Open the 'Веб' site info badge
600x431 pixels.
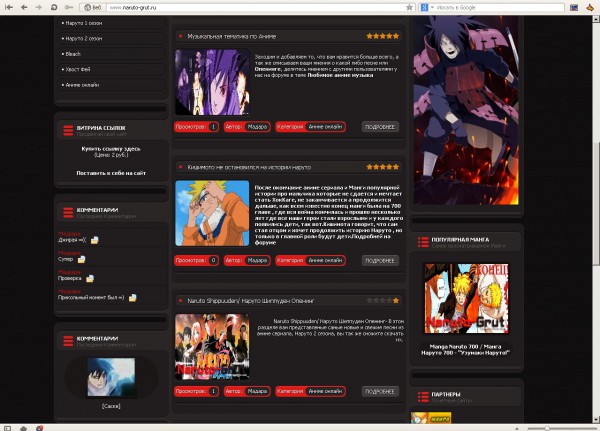(93, 7)
